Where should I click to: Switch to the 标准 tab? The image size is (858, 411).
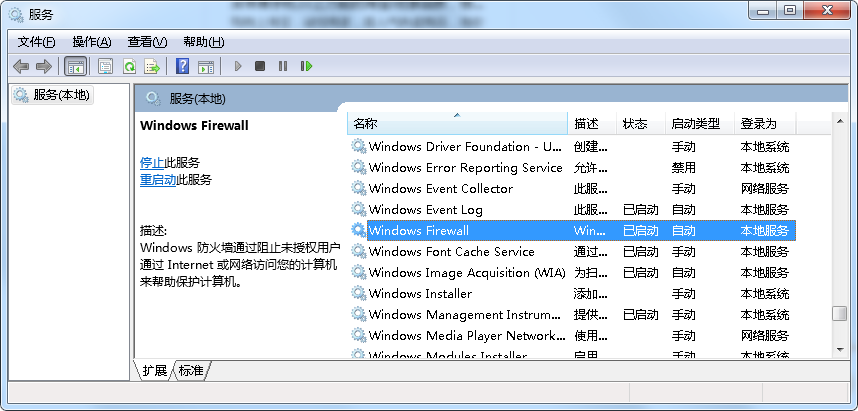pyautogui.click(x=191, y=371)
